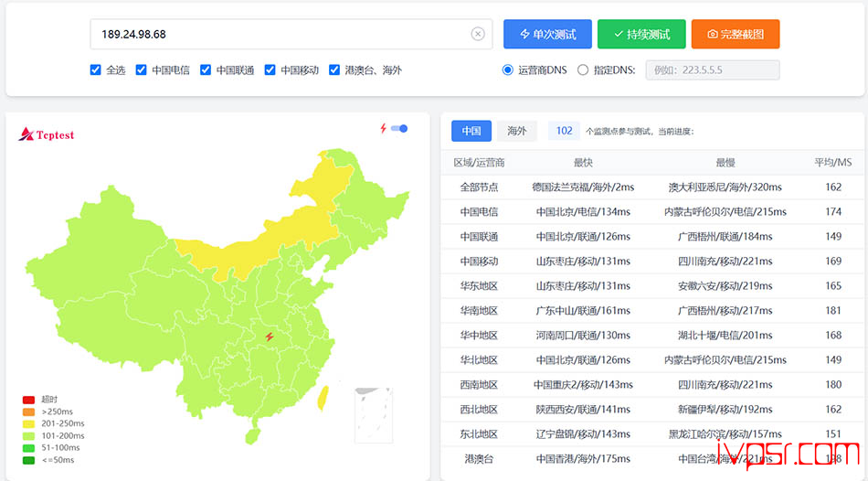Viewport: 868px width, 481px height.
Task: Click 湖北十堰/电信/201ms cell
Action: tap(725, 336)
